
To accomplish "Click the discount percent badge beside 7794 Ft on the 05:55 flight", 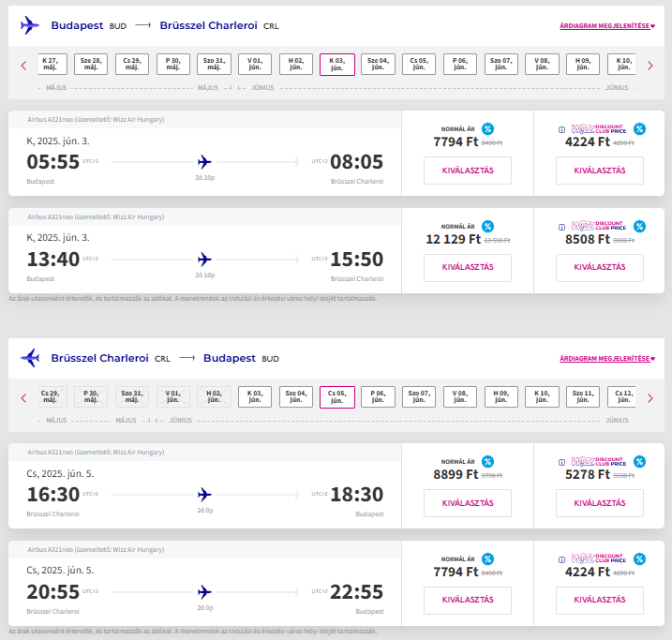I will [488, 128].
